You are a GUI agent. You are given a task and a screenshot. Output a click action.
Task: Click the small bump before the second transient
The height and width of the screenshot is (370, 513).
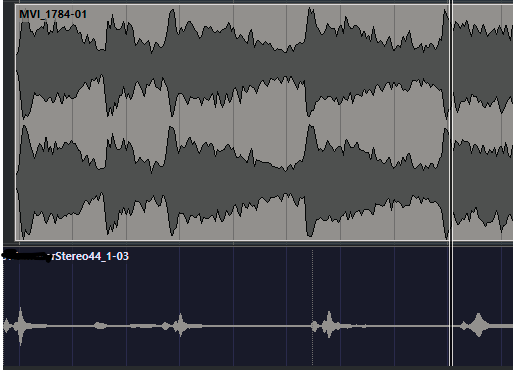coord(166,326)
